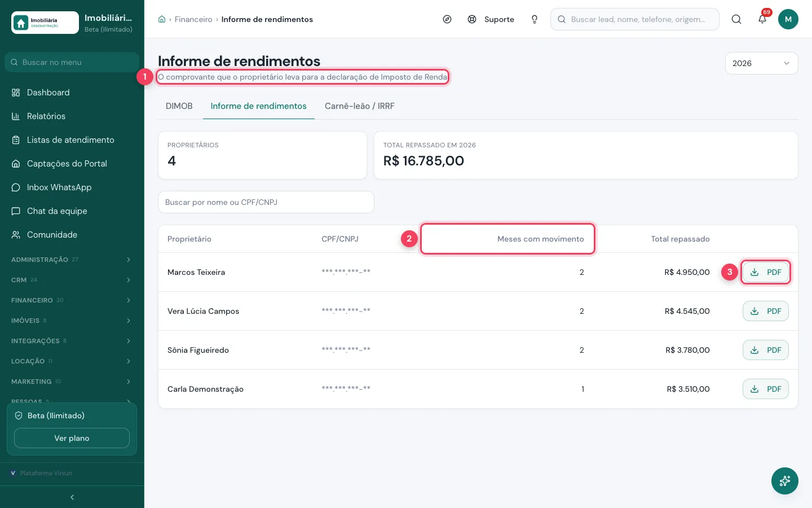This screenshot has height=508, width=812.
Task: Expand the Financeiro sidebar section
Action: [x=72, y=300]
